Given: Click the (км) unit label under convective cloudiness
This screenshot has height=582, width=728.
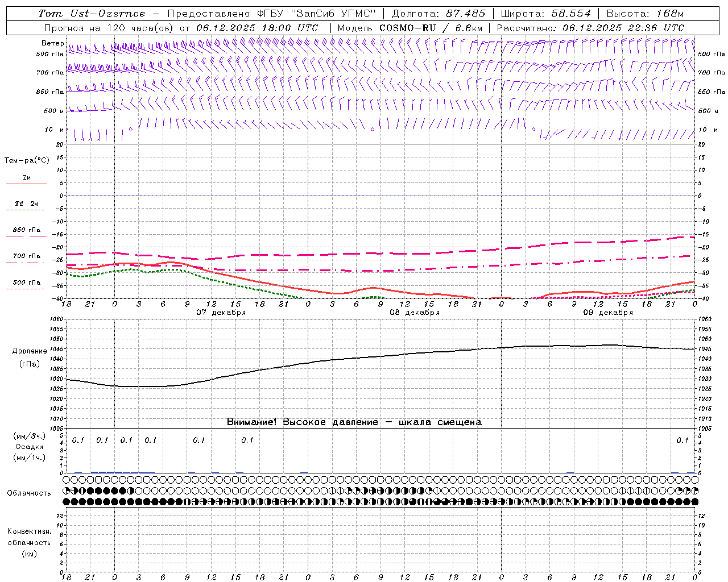Looking at the screenshot, I should tap(30, 554).
